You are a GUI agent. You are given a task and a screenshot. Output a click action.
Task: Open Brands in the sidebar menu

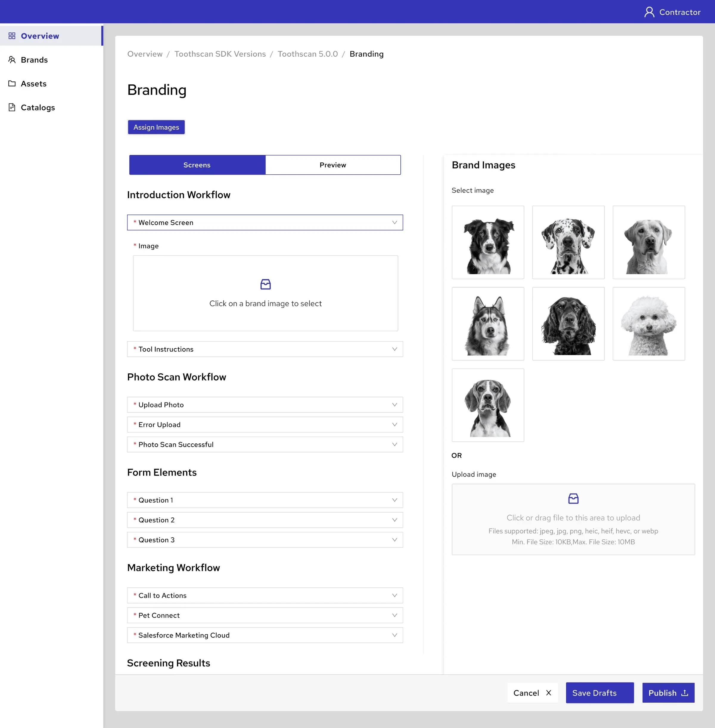[x=52, y=60]
